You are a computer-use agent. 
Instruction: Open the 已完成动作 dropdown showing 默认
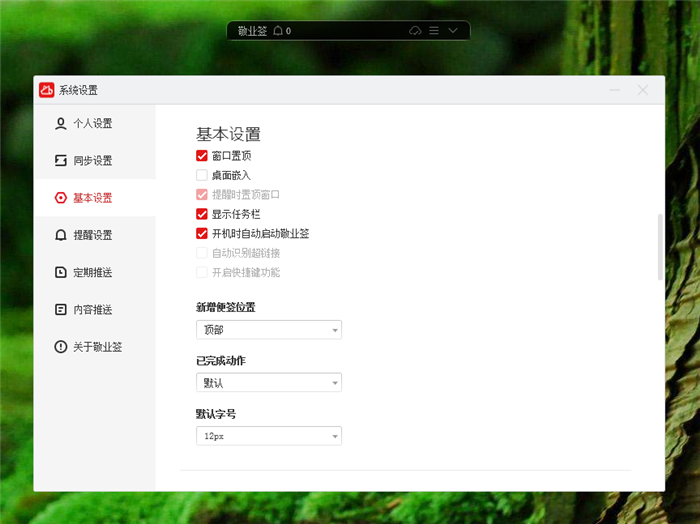coord(269,383)
